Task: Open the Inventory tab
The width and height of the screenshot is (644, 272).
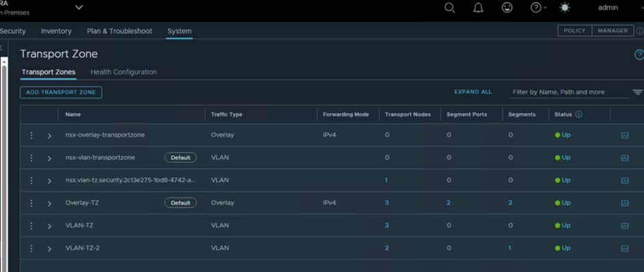Action: [56, 32]
